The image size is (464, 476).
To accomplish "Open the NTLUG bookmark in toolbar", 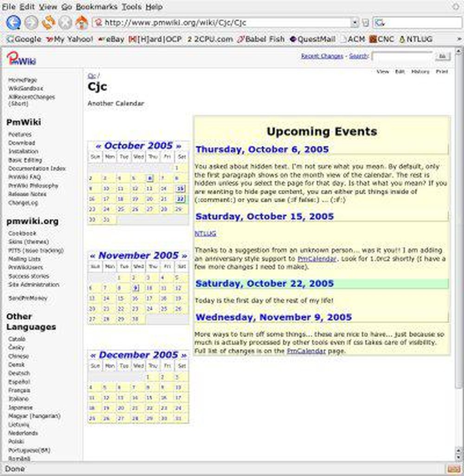I will pyautogui.click(x=415, y=39).
